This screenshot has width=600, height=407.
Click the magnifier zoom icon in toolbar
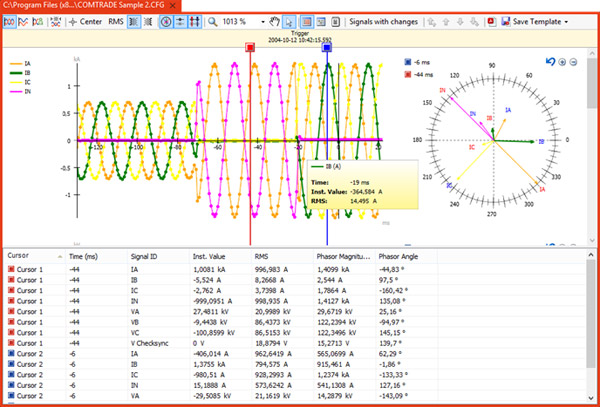tap(214, 21)
